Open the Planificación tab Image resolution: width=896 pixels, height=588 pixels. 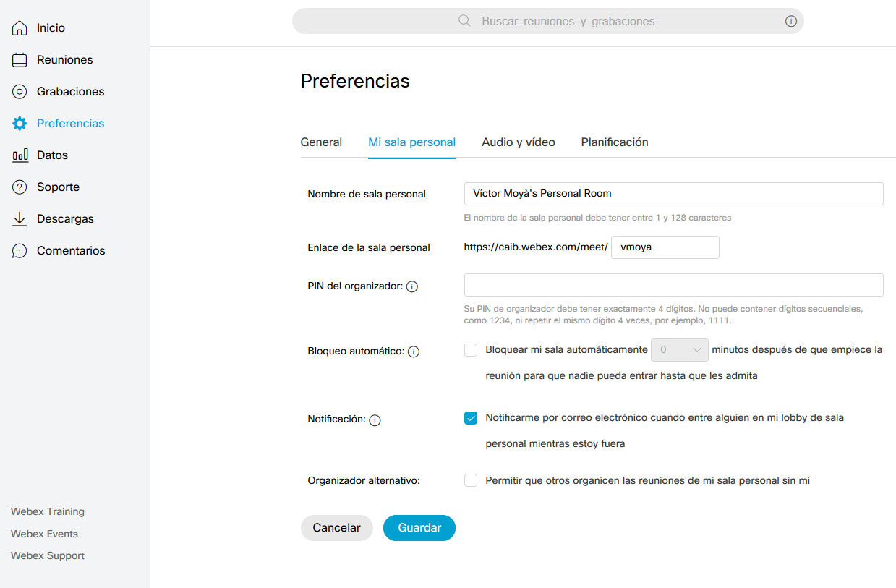click(x=615, y=142)
